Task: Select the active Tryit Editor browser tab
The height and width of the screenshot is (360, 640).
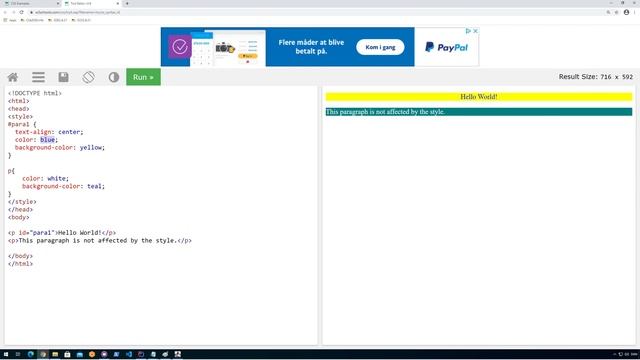Action: [x=91, y=3]
